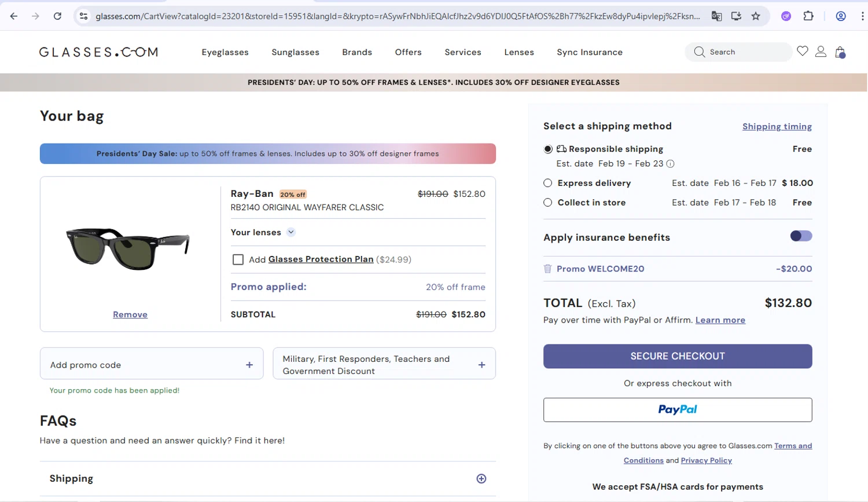Select Express delivery option
Image resolution: width=868 pixels, height=502 pixels.
(548, 183)
